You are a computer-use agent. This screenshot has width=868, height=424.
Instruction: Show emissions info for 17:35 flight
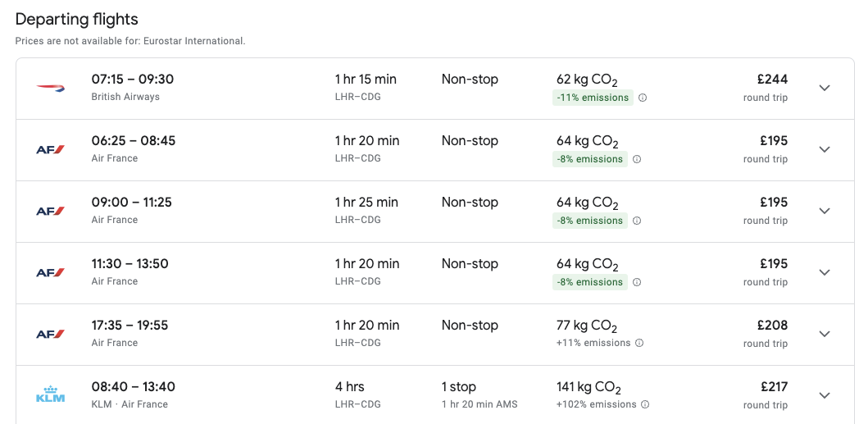(639, 343)
